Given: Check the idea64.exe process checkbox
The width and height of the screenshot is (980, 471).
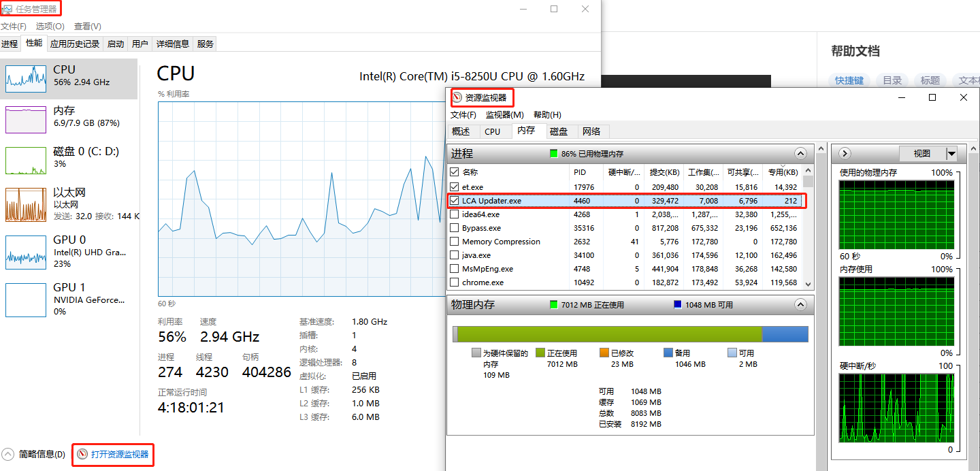Looking at the screenshot, I should coord(455,214).
